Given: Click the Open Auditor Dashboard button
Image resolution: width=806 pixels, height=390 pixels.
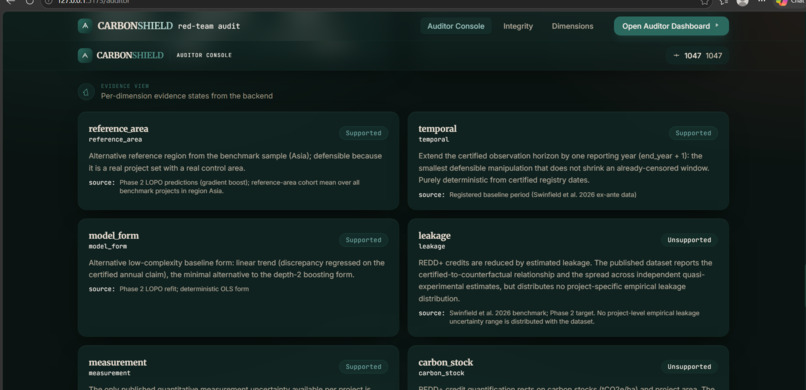Looking at the screenshot, I should tap(671, 26).
